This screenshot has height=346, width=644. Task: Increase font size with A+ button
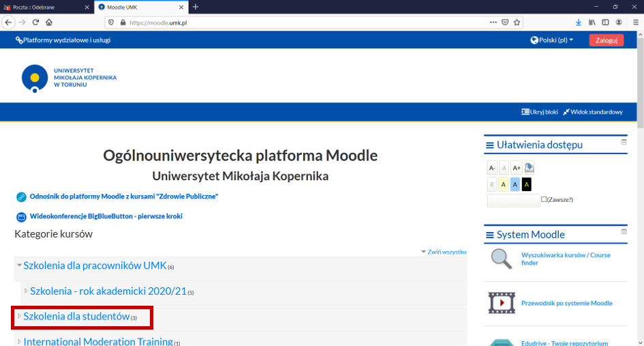517,168
